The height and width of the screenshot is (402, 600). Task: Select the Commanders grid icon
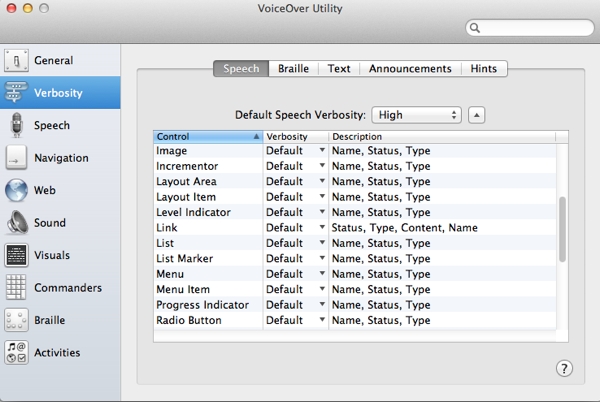coord(16,287)
